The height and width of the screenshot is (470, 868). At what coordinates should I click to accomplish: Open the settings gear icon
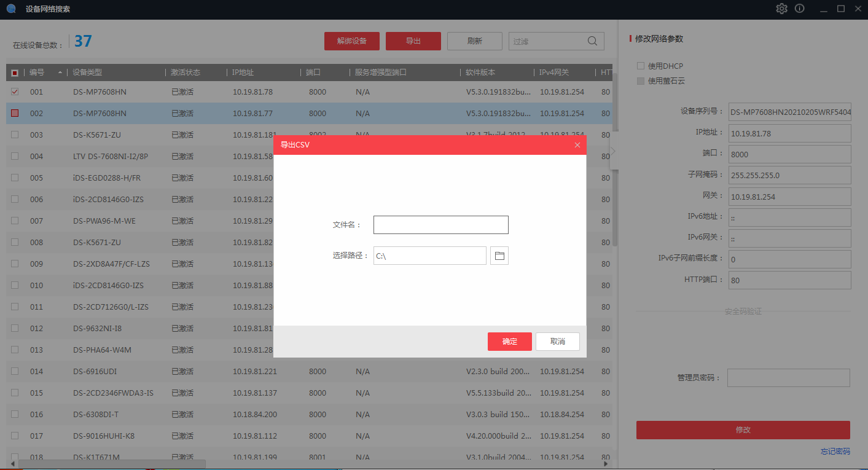[781, 9]
